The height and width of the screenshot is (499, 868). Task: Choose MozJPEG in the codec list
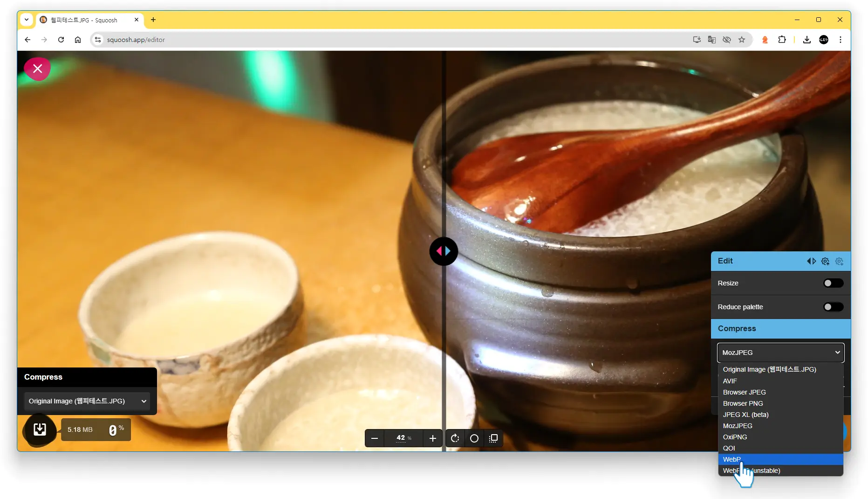(x=780, y=426)
